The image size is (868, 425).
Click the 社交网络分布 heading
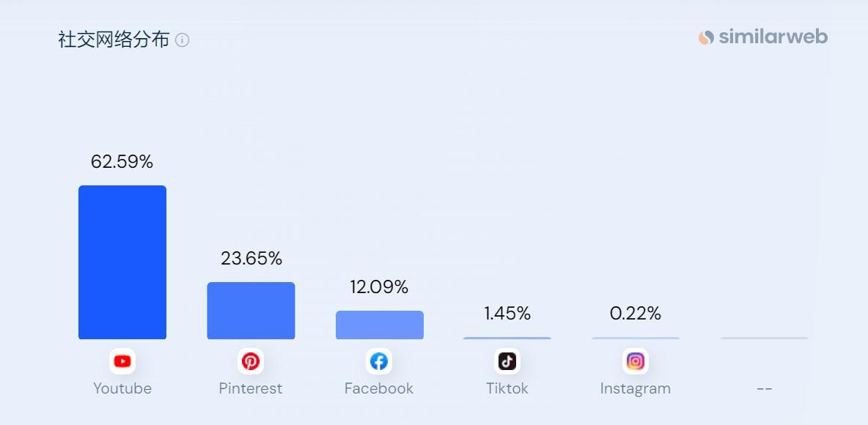point(114,40)
